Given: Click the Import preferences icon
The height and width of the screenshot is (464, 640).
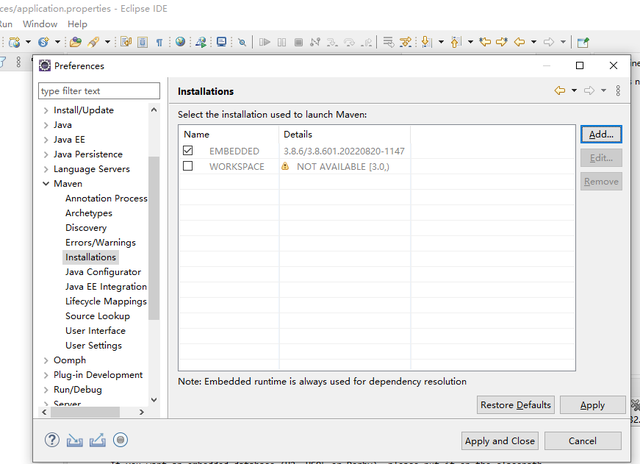Looking at the screenshot, I should pos(75,440).
